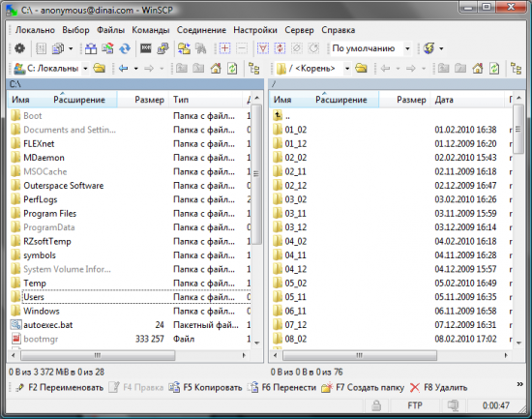Go to remote root directory

coord(460,69)
